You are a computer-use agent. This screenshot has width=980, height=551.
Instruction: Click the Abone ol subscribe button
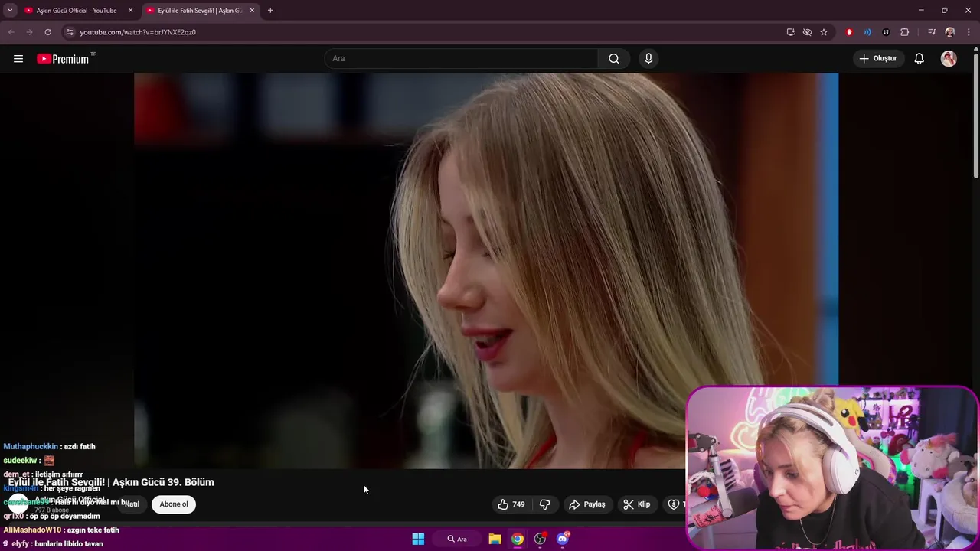coord(174,504)
